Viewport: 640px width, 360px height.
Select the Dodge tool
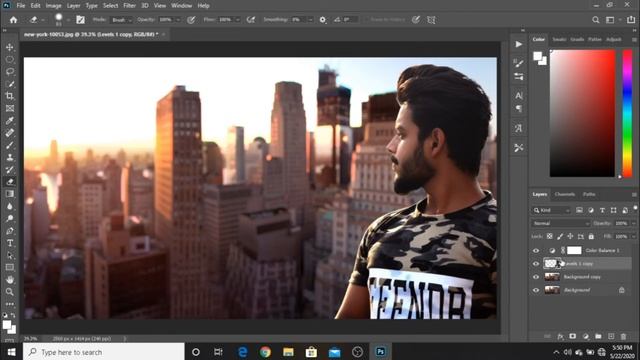pyautogui.click(x=9, y=219)
